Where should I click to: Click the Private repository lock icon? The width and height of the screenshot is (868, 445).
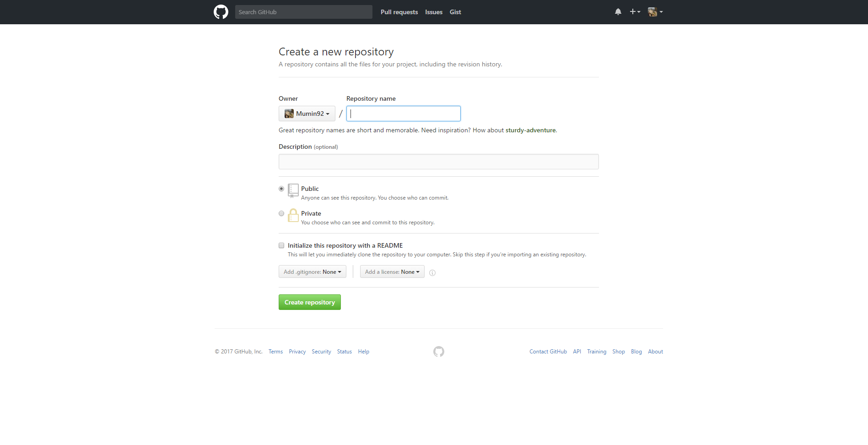[293, 215]
